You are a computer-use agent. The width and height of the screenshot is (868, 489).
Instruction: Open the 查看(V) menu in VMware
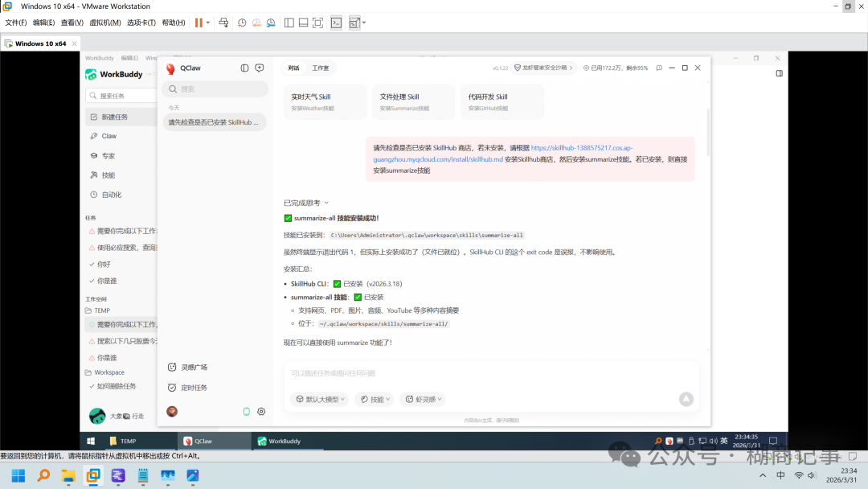[71, 23]
